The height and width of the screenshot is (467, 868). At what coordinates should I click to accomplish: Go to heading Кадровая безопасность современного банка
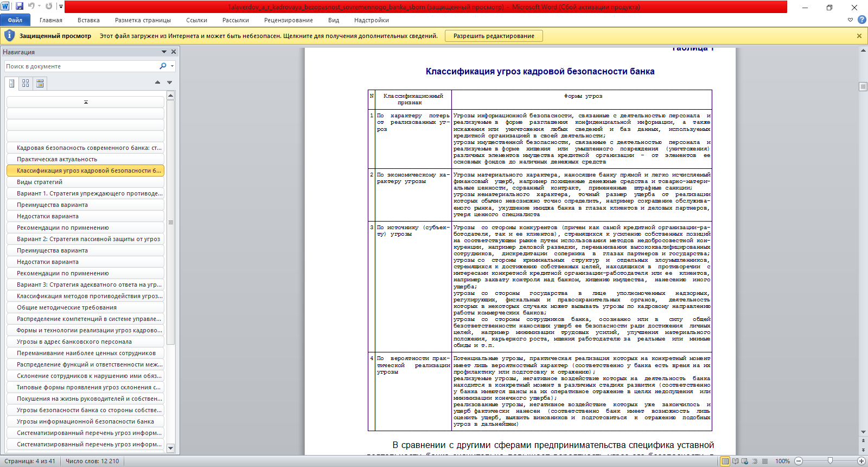[x=85, y=148]
